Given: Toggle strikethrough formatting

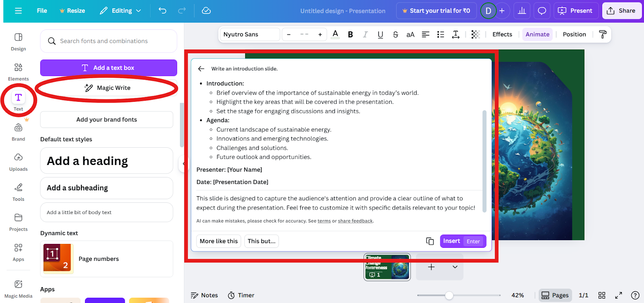Looking at the screenshot, I should click(x=395, y=35).
